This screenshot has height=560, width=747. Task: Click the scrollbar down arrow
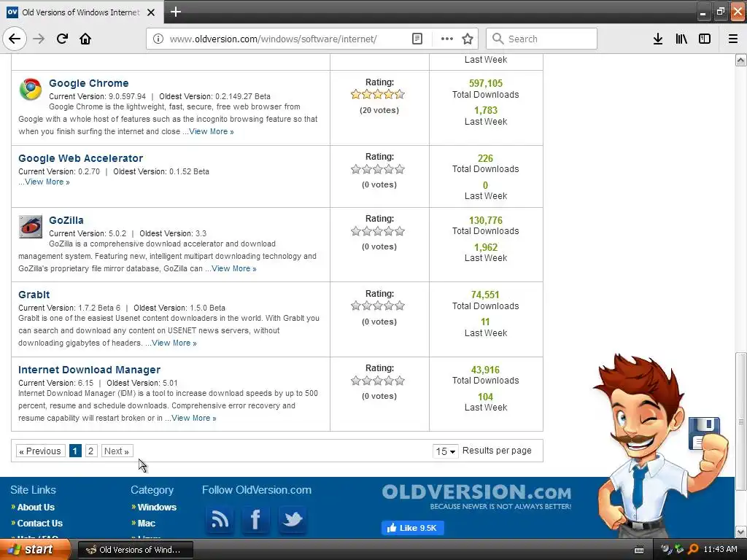click(740, 532)
